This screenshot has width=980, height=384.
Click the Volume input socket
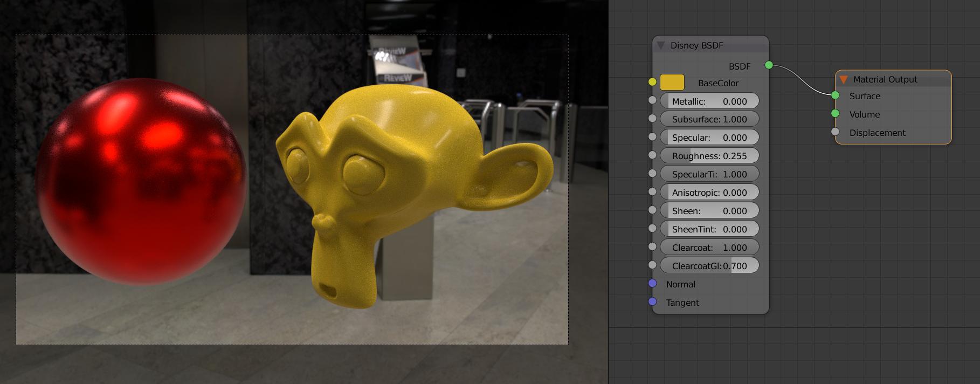click(835, 114)
